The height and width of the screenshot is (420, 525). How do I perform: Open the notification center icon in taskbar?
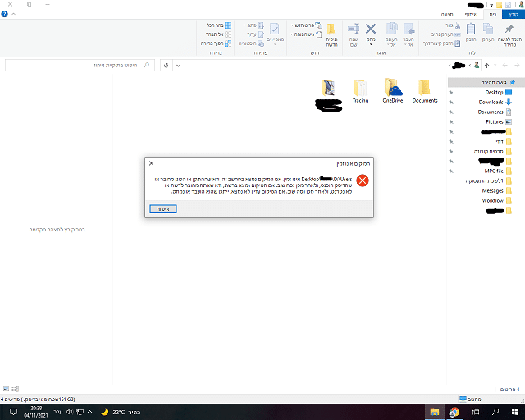click(13, 412)
